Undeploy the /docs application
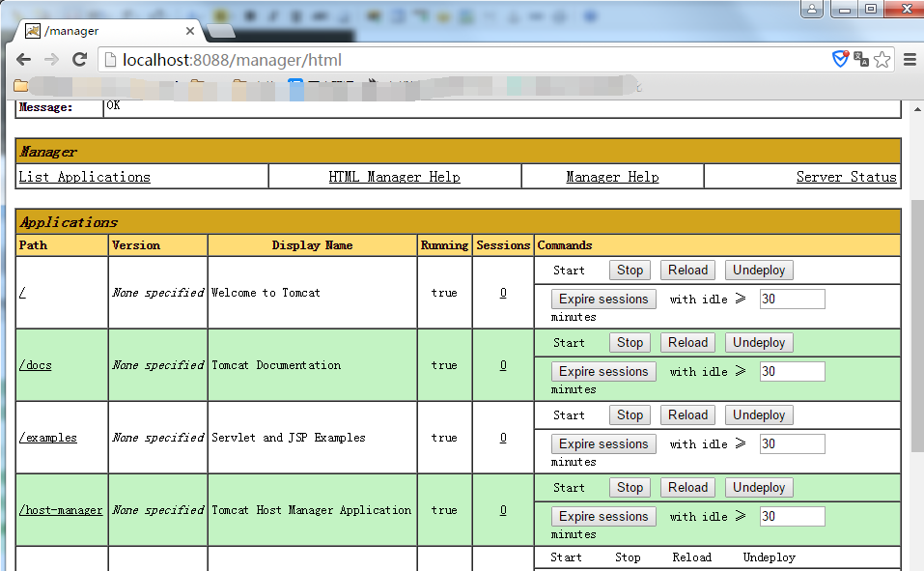The width and height of the screenshot is (924, 571). 759,343
